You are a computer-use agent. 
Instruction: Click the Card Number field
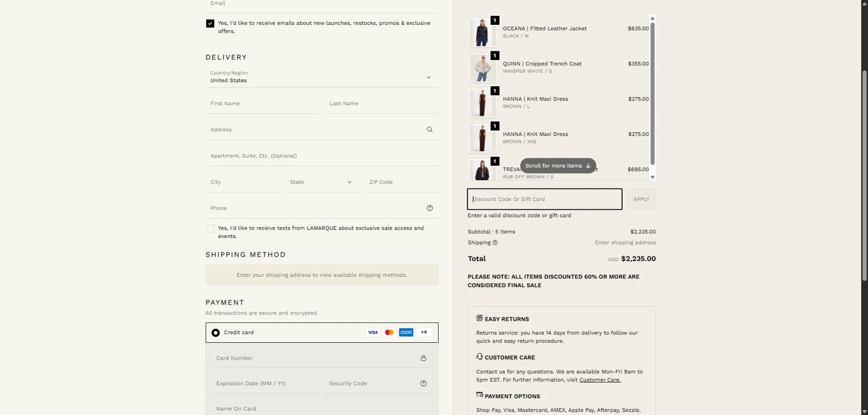[322, 358]
